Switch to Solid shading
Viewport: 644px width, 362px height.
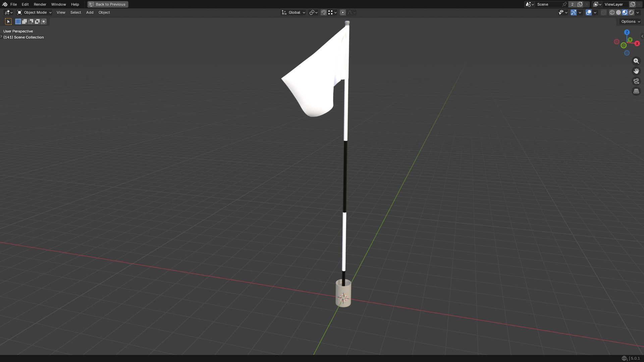click(x=619, y=12)
